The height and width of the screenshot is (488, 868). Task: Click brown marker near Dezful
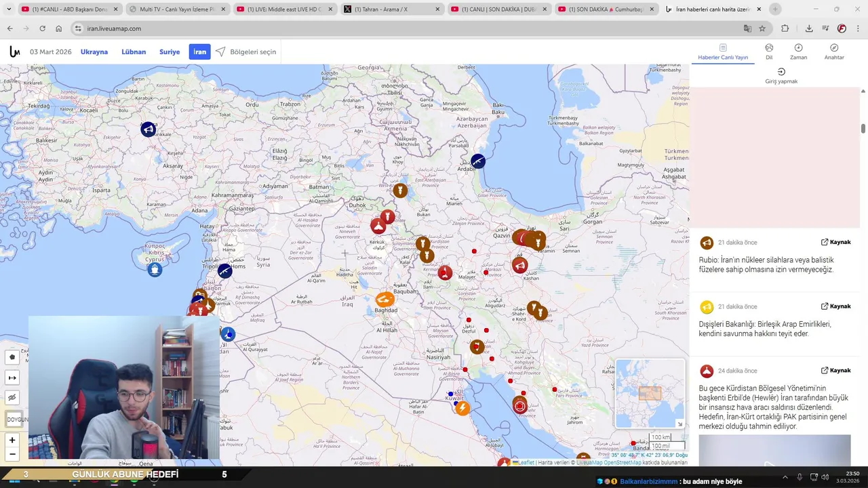point(477,347)
